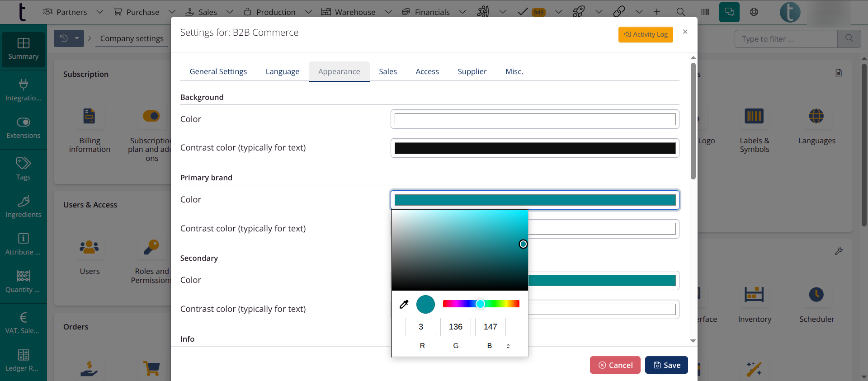This screenshot has height=381, width=868.
Task: Open the Tags sidebar item
Action: [24, 169]
